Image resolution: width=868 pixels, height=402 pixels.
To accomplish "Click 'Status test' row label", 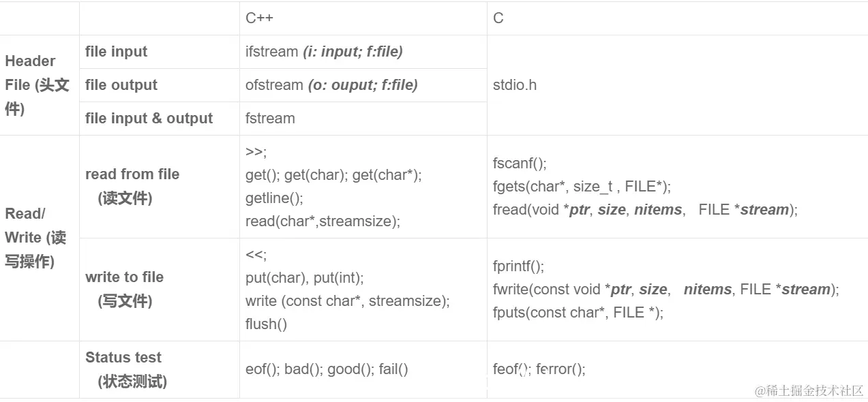I will (x=123, y=358).
